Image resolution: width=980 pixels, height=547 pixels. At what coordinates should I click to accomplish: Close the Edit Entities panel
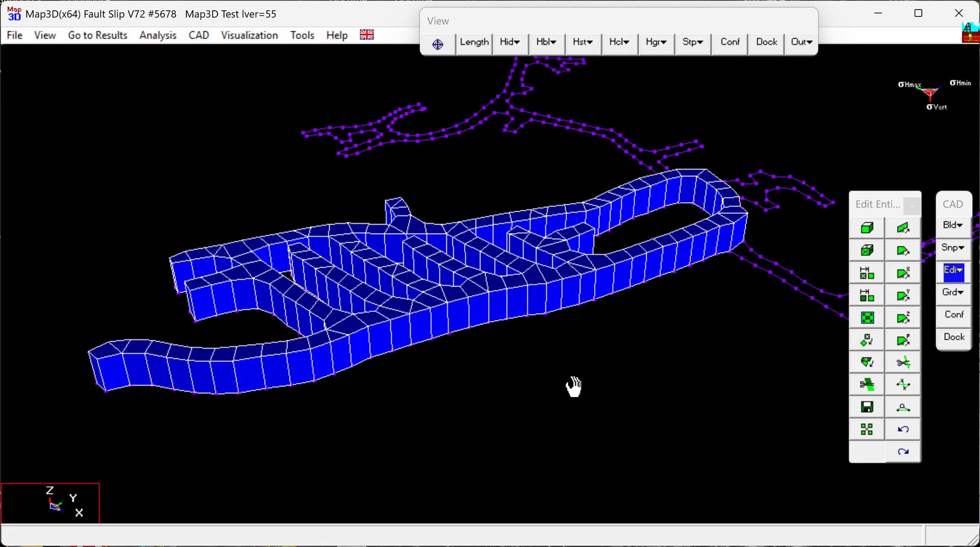coord(912,206)
